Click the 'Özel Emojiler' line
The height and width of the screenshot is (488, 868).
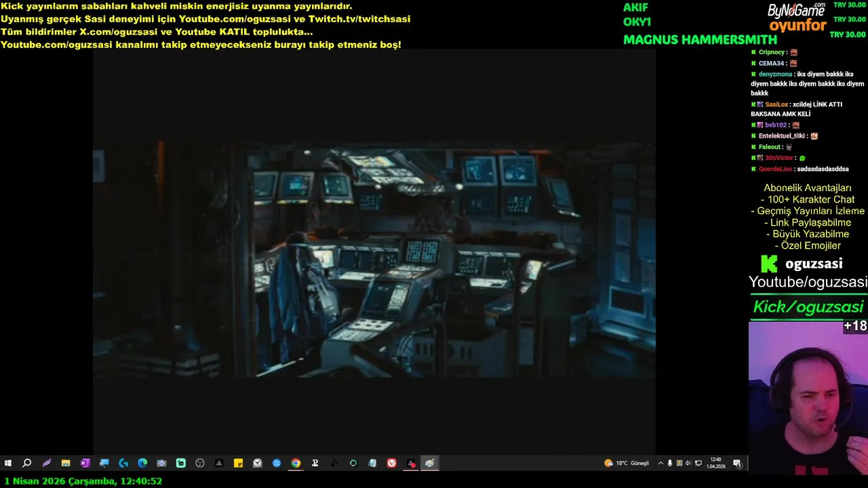(x=808, y=245)
